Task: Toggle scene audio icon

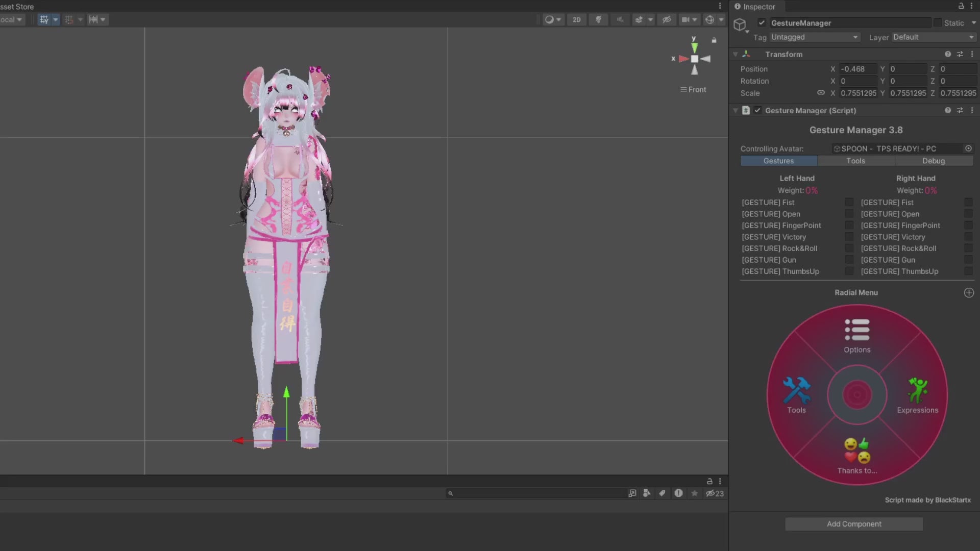Action: coord(620,19)
